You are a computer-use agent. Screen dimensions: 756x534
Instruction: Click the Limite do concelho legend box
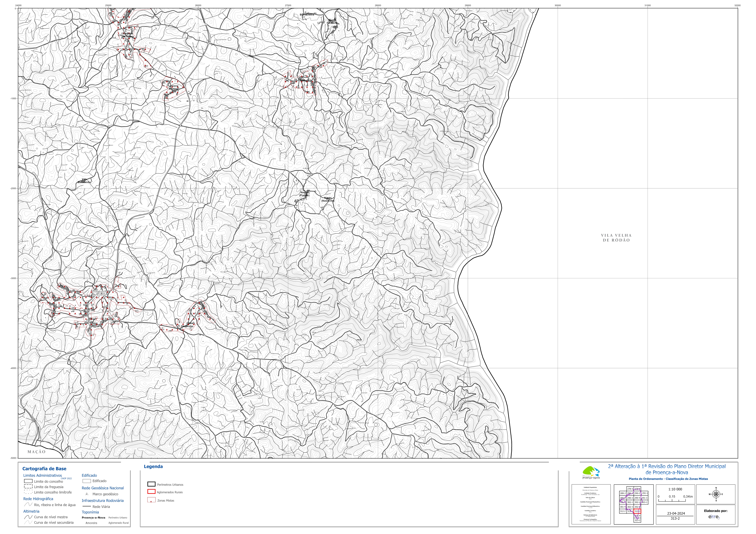point(28,481)
